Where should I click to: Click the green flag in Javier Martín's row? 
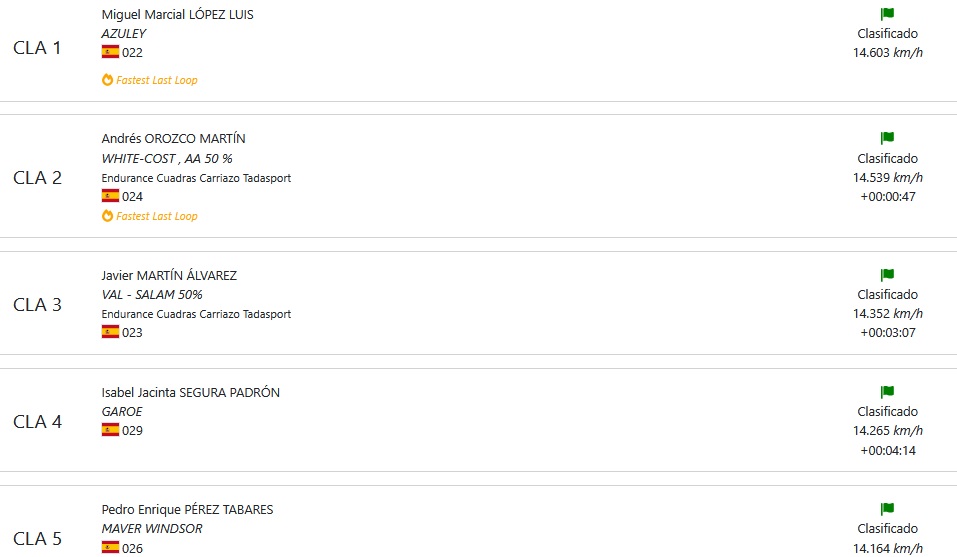[x=887, y=275]
